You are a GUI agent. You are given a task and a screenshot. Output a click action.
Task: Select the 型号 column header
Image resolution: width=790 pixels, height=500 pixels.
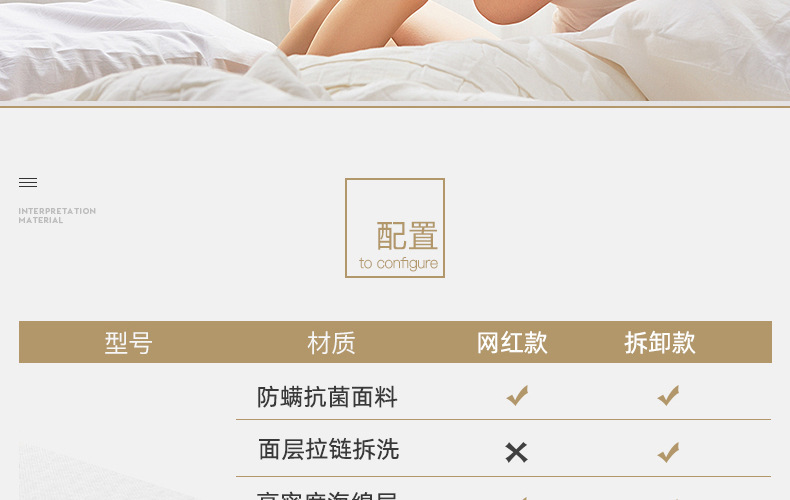pos(128,343)
